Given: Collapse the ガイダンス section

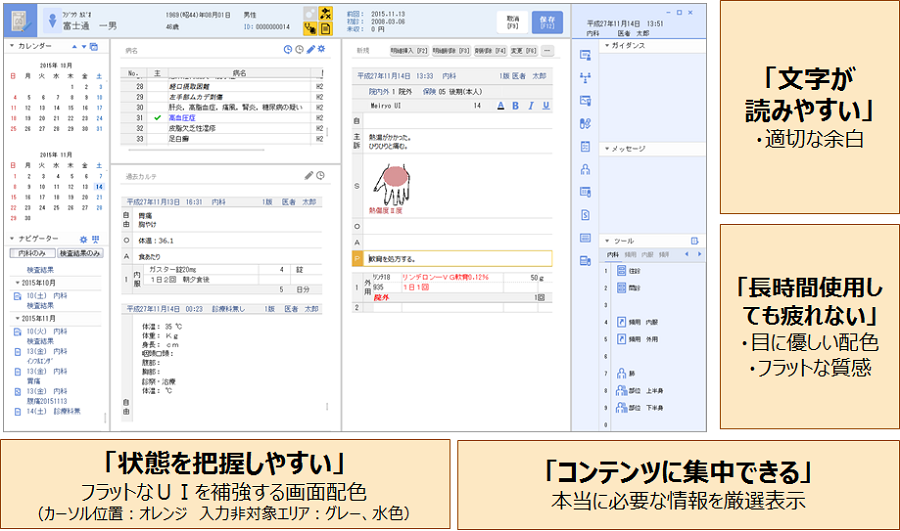Looking at the screenshot, I should (605, 46).
